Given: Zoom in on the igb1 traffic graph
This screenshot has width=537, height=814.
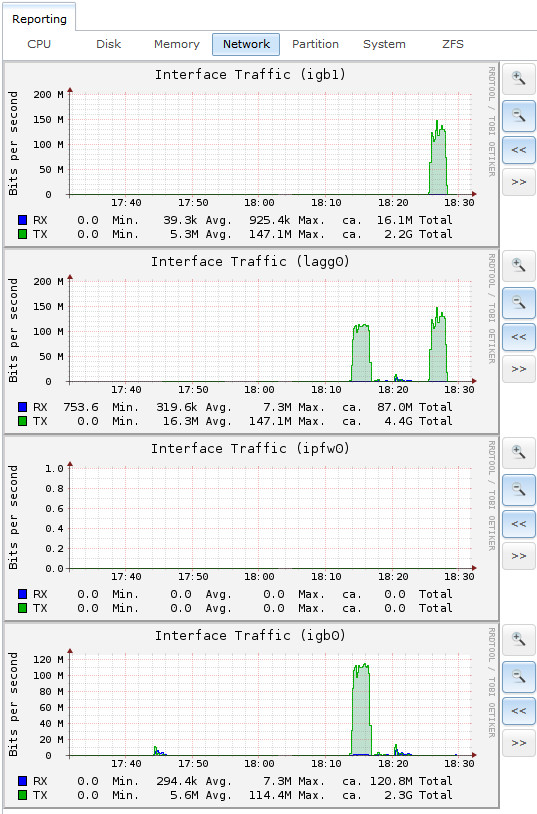Looking at the screenshot, I should pos(518,79).
